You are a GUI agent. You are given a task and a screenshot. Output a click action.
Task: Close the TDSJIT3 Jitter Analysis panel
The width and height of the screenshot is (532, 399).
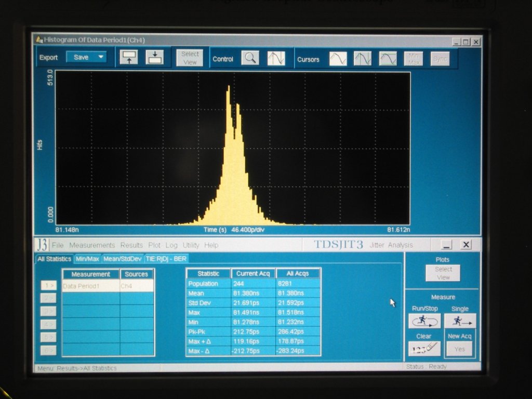coord(466,244)
